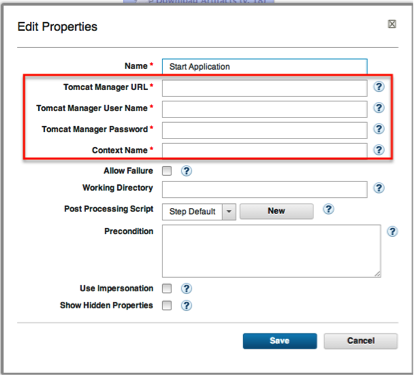Open help for Tomcat Manager URL
The width and height of the screenshot is (414, 375).
pyautogui.click(x=379, y=87)
